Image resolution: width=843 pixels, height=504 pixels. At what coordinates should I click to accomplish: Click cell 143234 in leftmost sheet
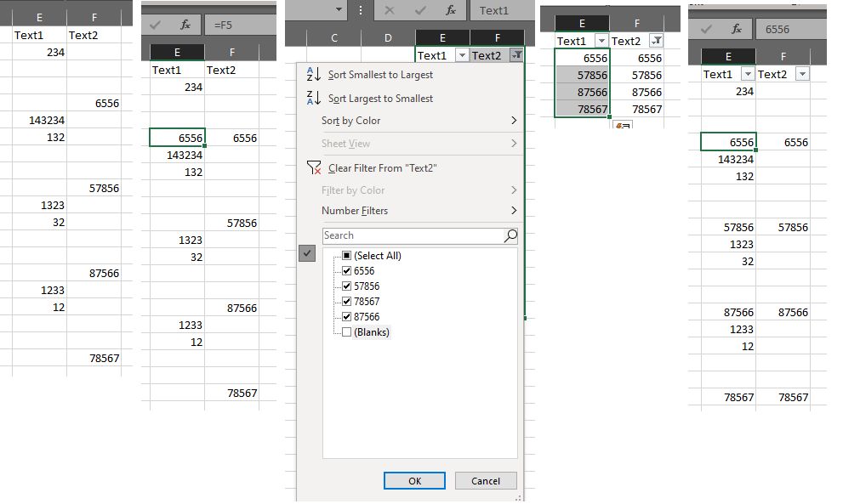click(x=39, y=120)
